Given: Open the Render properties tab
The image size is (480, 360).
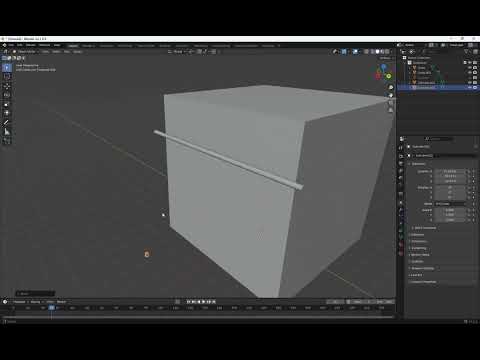Looking at the screenshot, I should [x=401, y=156].
